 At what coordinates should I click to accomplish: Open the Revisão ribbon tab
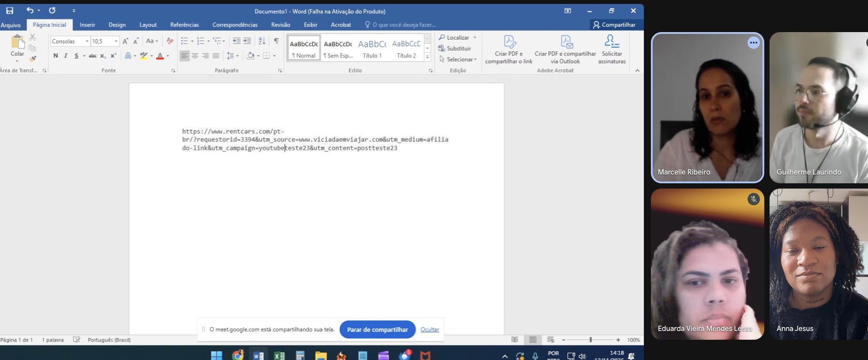[280, 25]
